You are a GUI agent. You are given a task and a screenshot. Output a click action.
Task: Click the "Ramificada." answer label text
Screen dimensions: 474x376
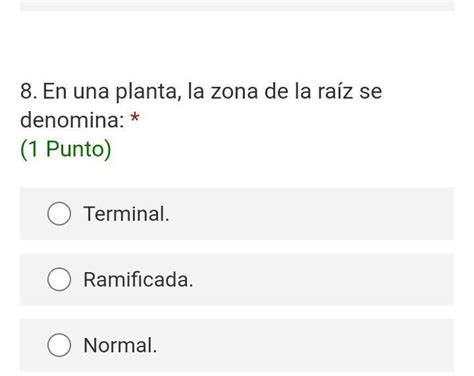pyautogui.click(x=138, y=279)
